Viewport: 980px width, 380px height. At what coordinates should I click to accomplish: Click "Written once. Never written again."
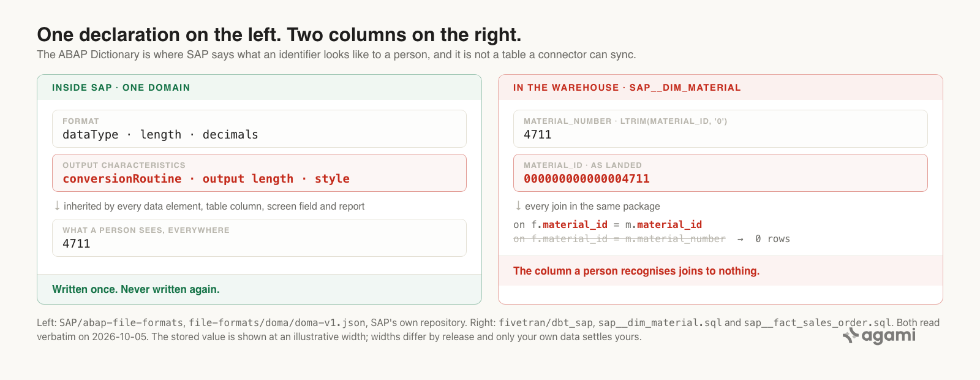click(x=136, y=289)
